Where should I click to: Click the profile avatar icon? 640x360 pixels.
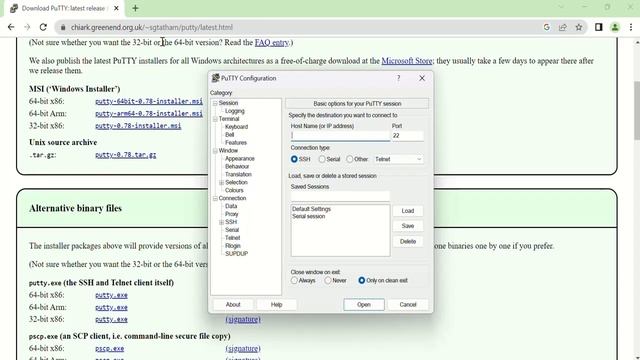(x=615, y=27)
